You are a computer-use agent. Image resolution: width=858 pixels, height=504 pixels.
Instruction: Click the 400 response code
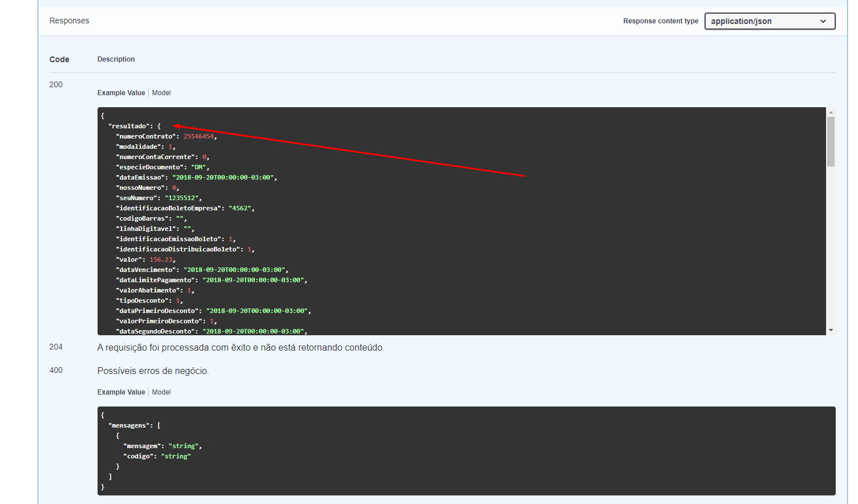pos(56,370)
